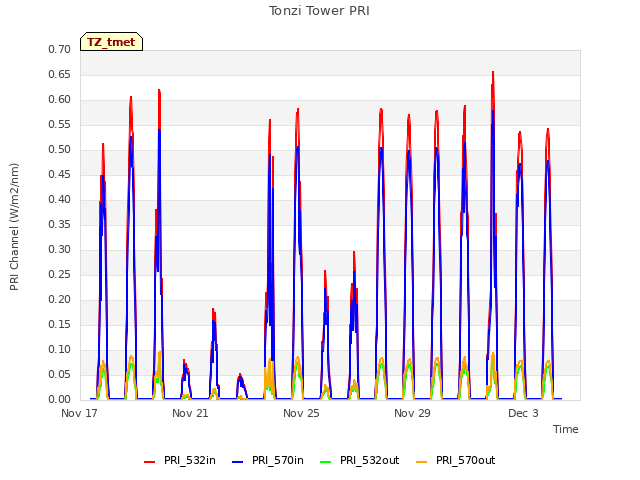Screen dimensions: 640x480
Task: Click the orange PRI_570out legend swatch
Action: pyautogui.click(x=422, y=462)
